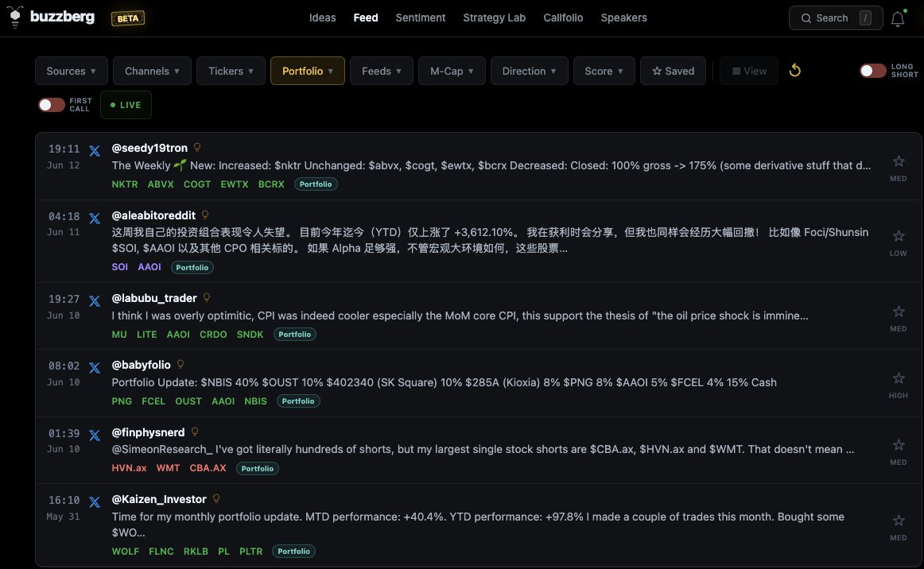The image size is (924, 569).
Task: Open the @seedy19tron profile link
Action: click(149, 148)
